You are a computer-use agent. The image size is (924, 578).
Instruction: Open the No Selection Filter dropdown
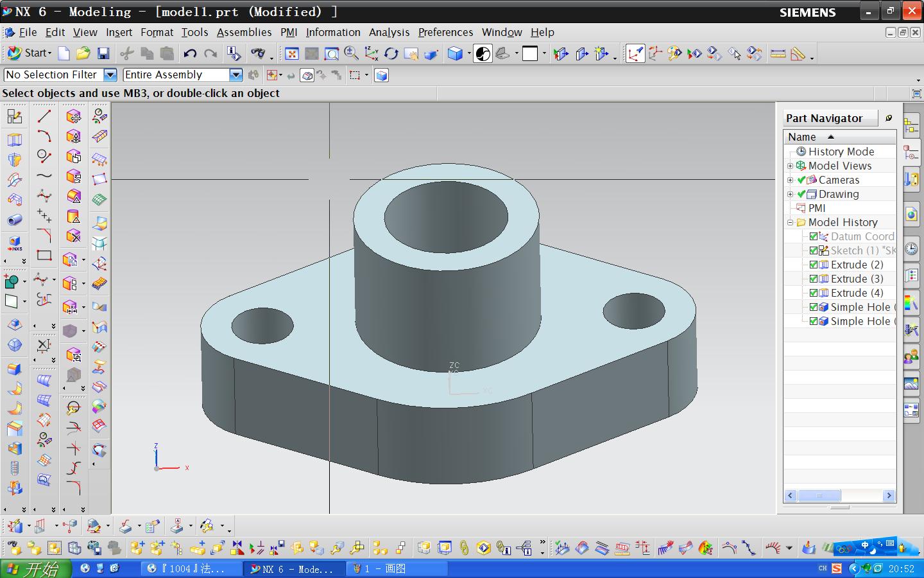pyautogui.click(x=110, y=75)
